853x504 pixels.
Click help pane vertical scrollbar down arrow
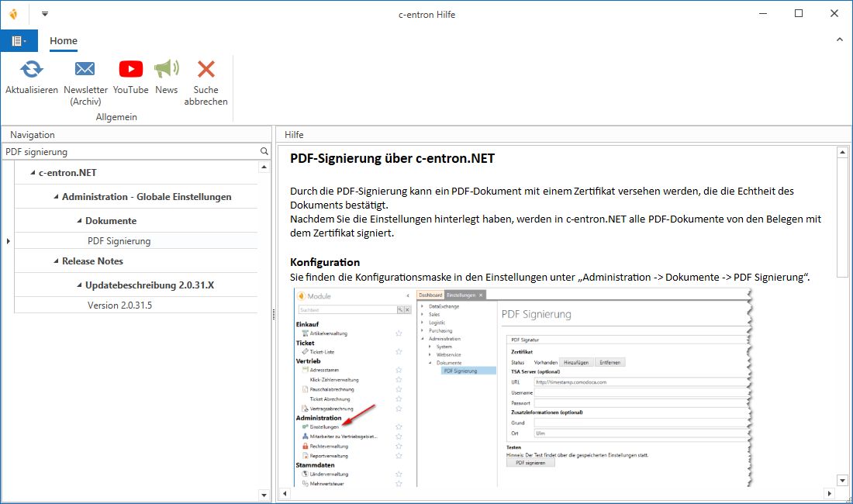tap(843, 481)
